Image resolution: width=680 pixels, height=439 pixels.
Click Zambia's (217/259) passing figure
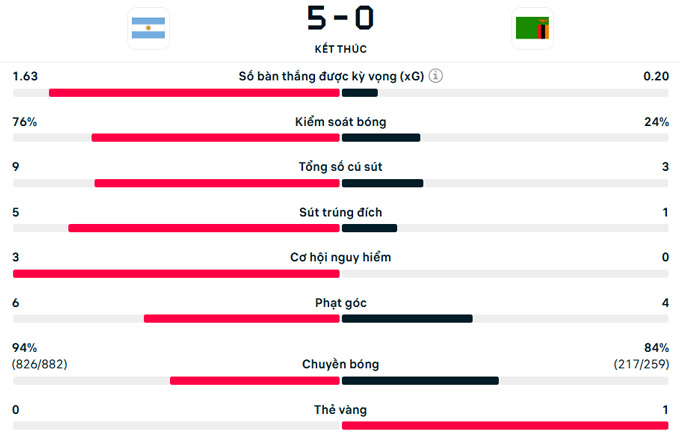pyautogui.click(x=641, y=364)
